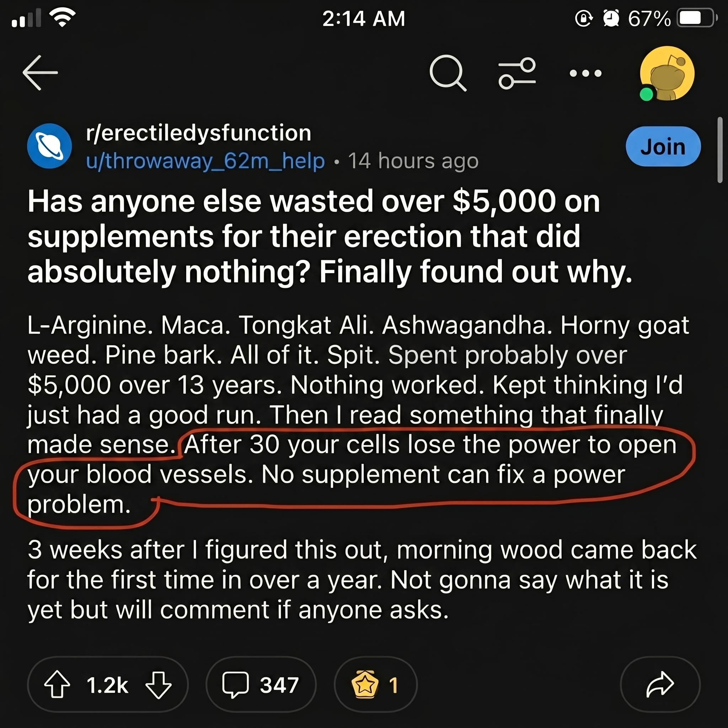Open the sort and filter sliders icon
The width and height of the screenshot is (728, 728).
click(516, 74)
